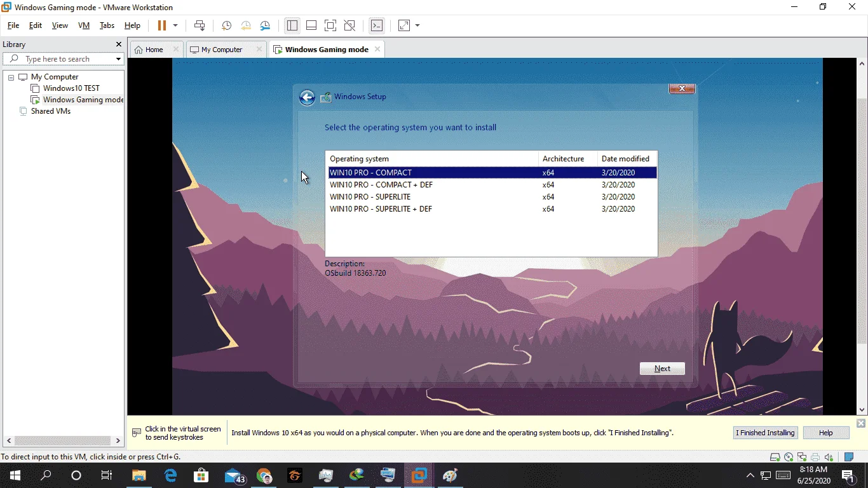Image resolution: width=868 pixels, height=488 pixels.
Task: Open the Help menu
Action: (x=132, y=25)
